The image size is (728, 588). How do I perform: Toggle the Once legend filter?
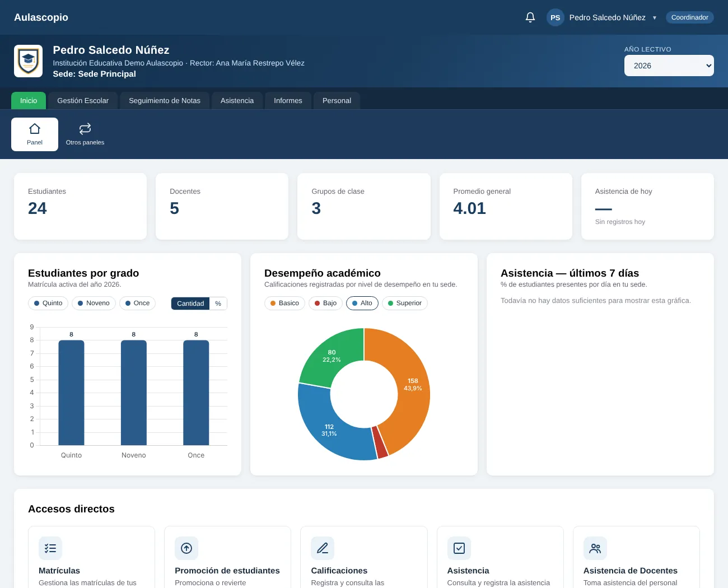(137, 303)
